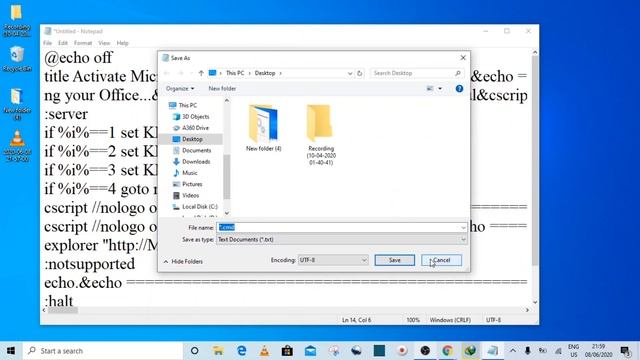Viewport: 640px width, 360px height.
Task: Expand the address bar path history dropdown
Action: click(x=350, y=73)
